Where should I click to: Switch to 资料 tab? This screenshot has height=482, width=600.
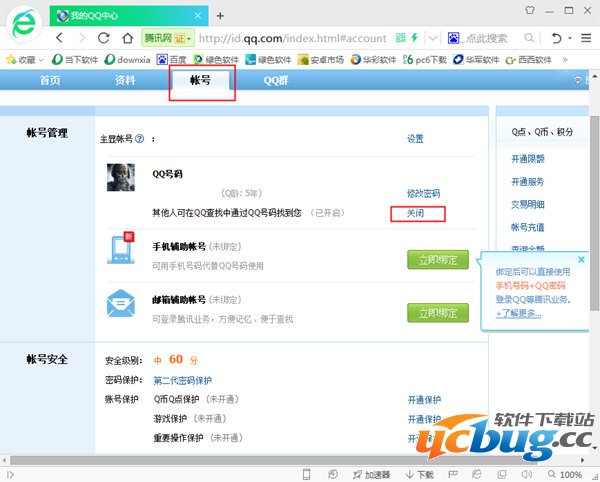click(125, 80)
